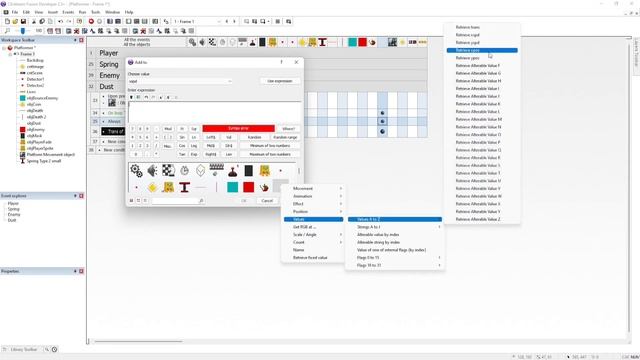The image size is (640, 360).
Task: Choose Retrieve fixed value menu entry
Action: click(313, 258)
